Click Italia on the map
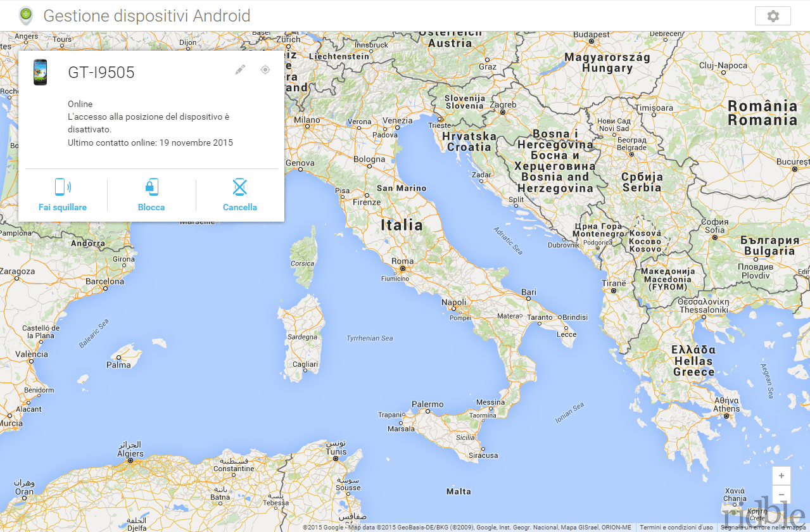Screen dimensions: 810x532 click(x=403, y=224)
